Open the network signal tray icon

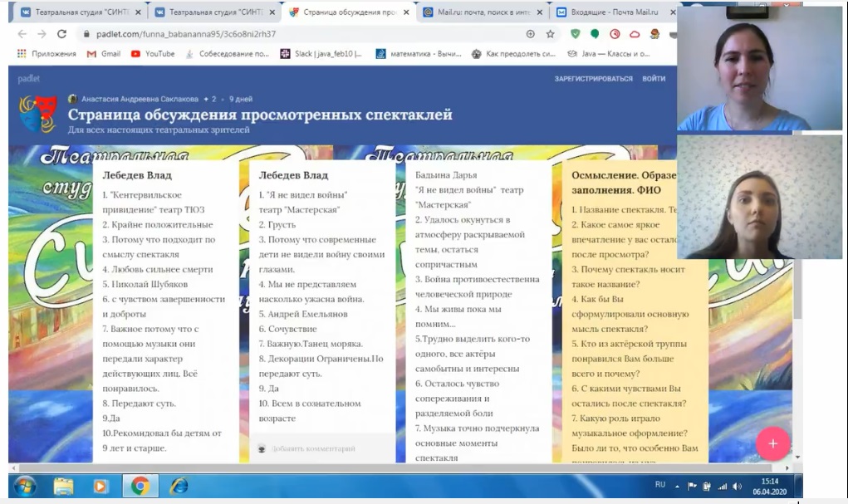click(x=722, y=487)
